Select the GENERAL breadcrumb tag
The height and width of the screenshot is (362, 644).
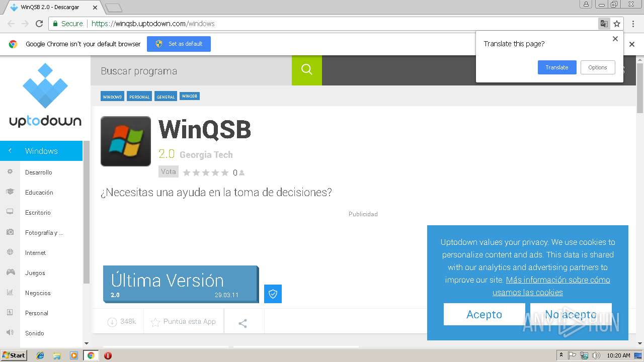(x=166, y=97)
